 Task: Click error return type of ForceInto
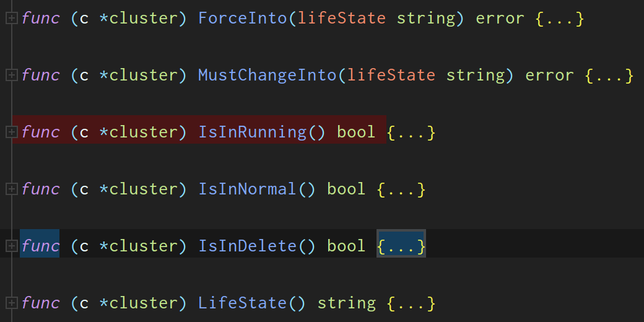tap(500, 19)
